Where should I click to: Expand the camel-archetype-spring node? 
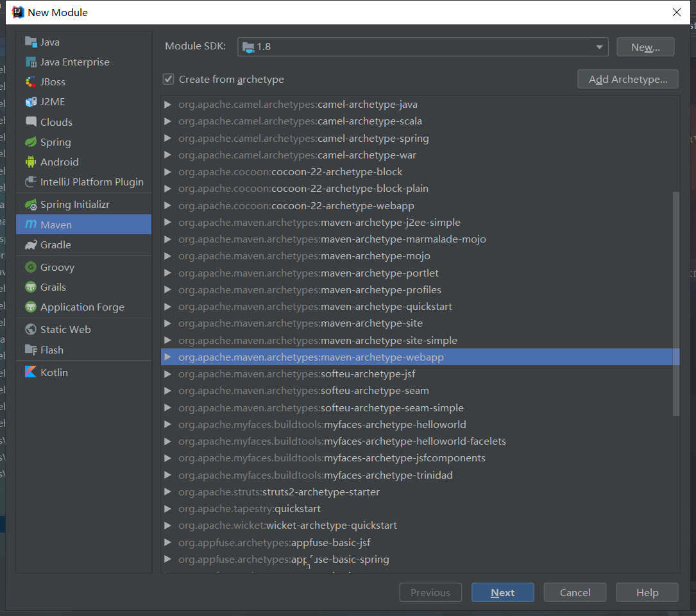168,138
